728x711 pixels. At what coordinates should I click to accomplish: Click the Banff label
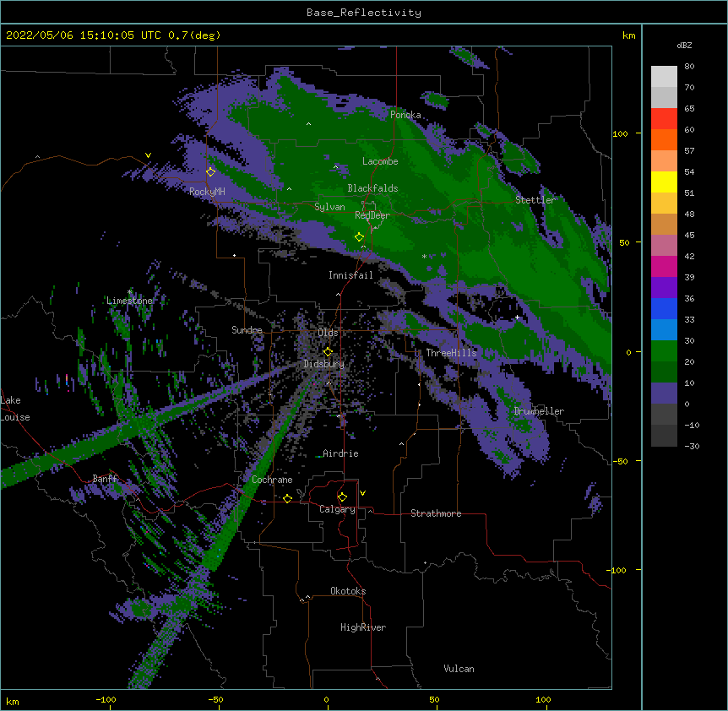tap(106, 479)
